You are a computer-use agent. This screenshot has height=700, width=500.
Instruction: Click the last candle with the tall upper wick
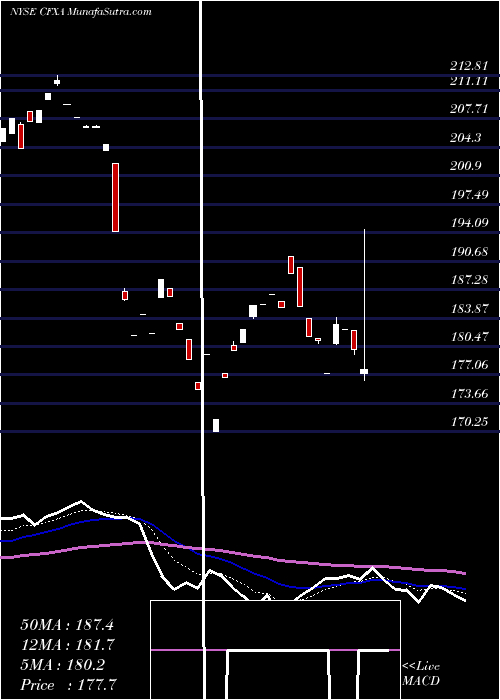pos(364,305)
